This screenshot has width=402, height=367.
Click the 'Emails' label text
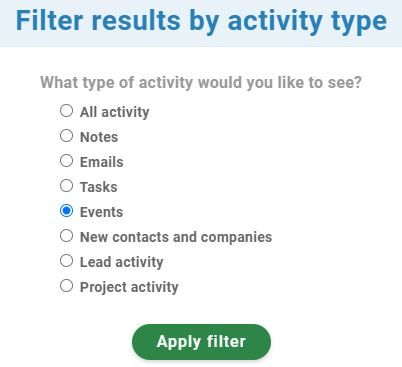[102, 162]
